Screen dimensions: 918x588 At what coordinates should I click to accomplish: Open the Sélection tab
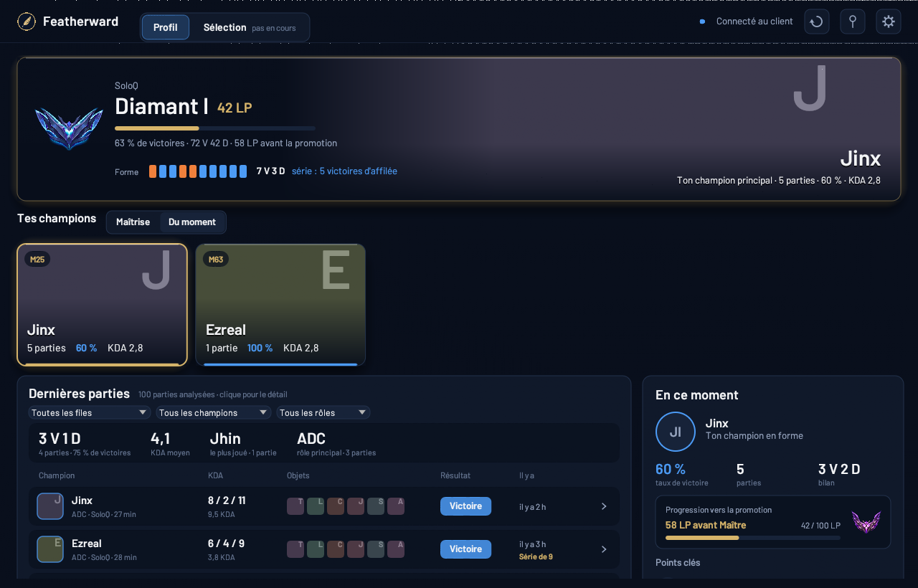click(250, 27)
